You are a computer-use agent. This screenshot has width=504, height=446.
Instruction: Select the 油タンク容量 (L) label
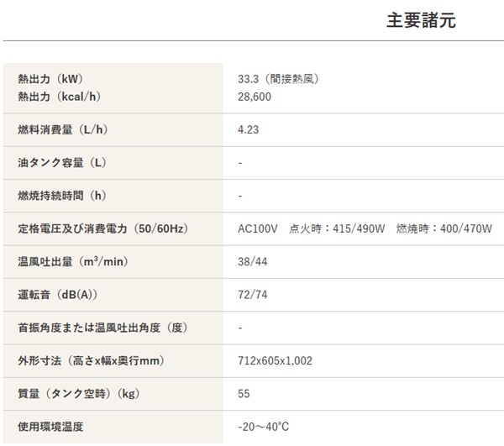[x=61, y=162]
